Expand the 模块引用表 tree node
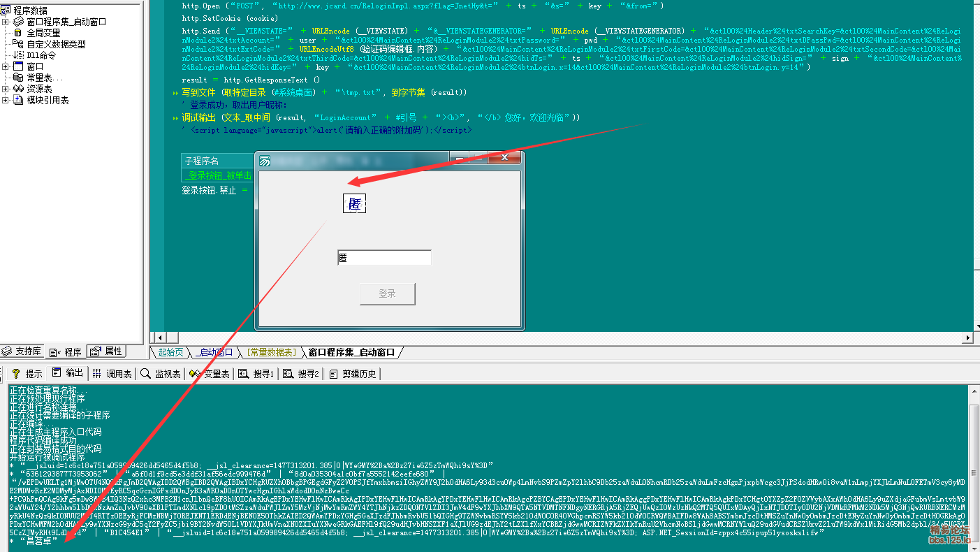980x552 pixels. tap(6, 100)
